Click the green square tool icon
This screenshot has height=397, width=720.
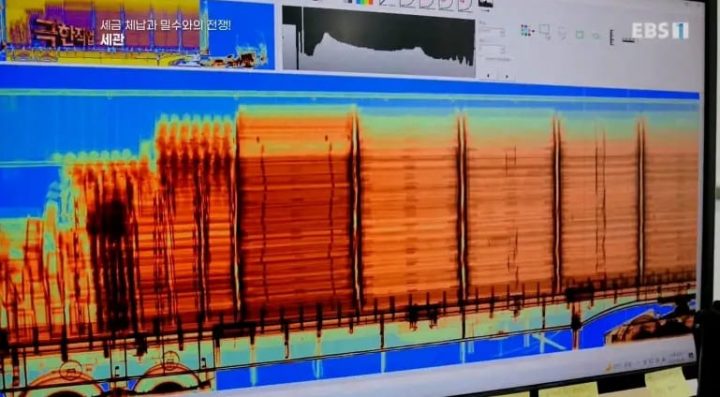pyautogui.click(x=579, y=34)
